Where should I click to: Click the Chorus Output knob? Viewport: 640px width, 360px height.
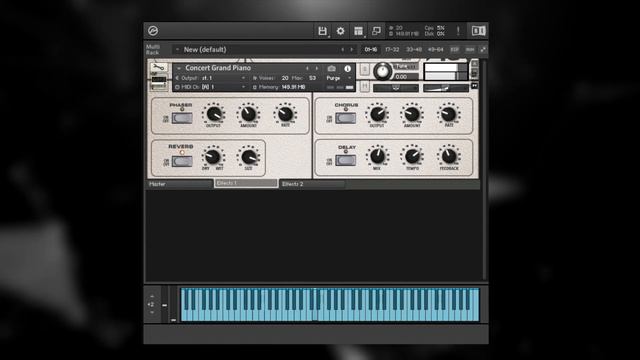[377, 114]
